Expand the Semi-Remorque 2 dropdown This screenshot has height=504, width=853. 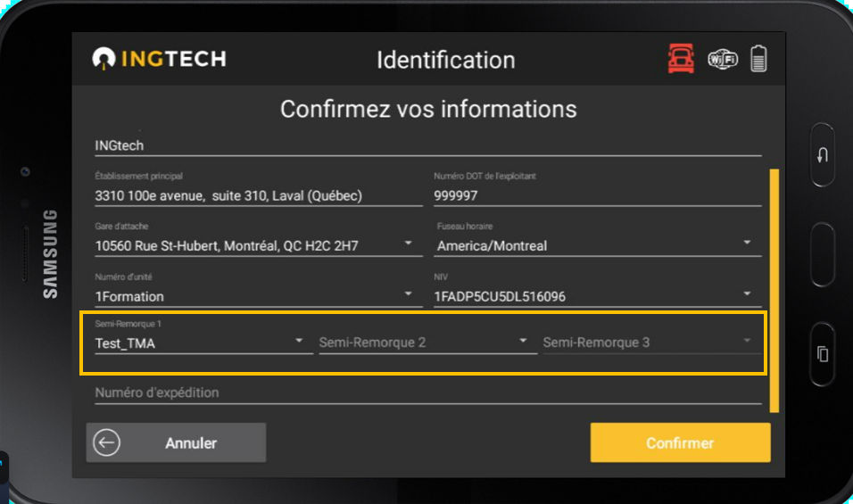[524, 341]
